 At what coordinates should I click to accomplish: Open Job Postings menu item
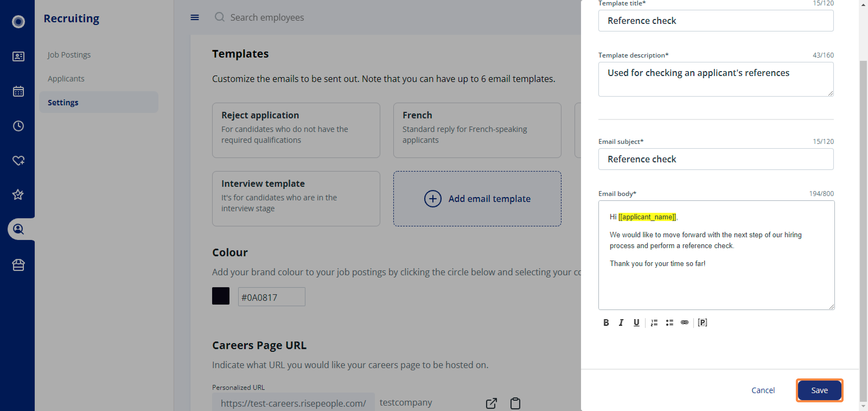(69, 55)
